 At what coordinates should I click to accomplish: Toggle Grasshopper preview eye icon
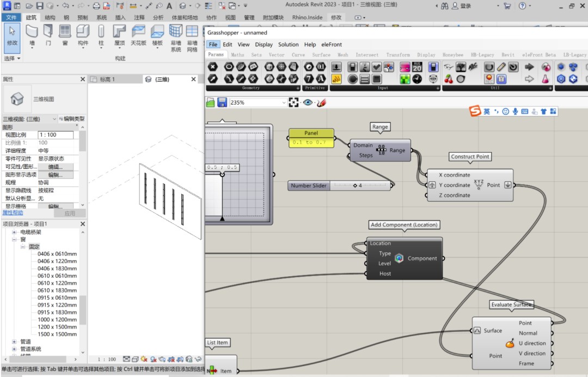coord(308,102)
